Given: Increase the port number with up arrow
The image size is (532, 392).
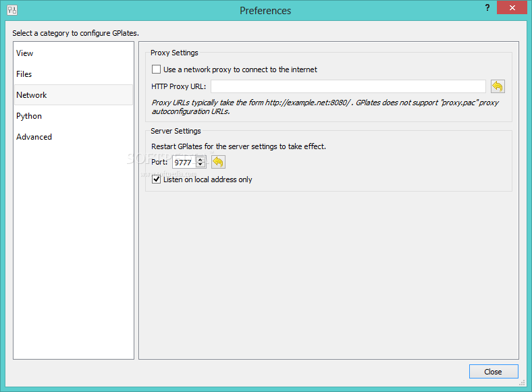Looking at the screenshot, I should point(201,159).
